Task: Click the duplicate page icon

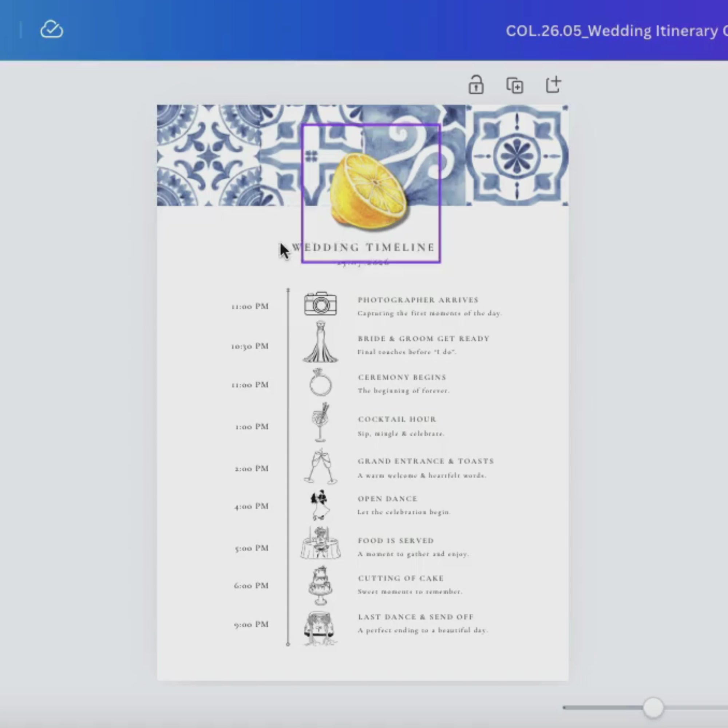Action: point(514,85)
